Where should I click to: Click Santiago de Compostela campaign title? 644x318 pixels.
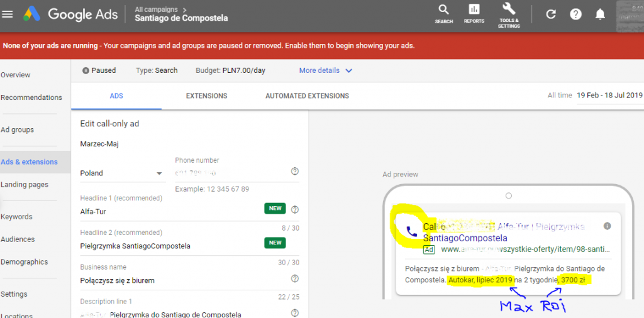pyautogui.click(x=181, y=18)
